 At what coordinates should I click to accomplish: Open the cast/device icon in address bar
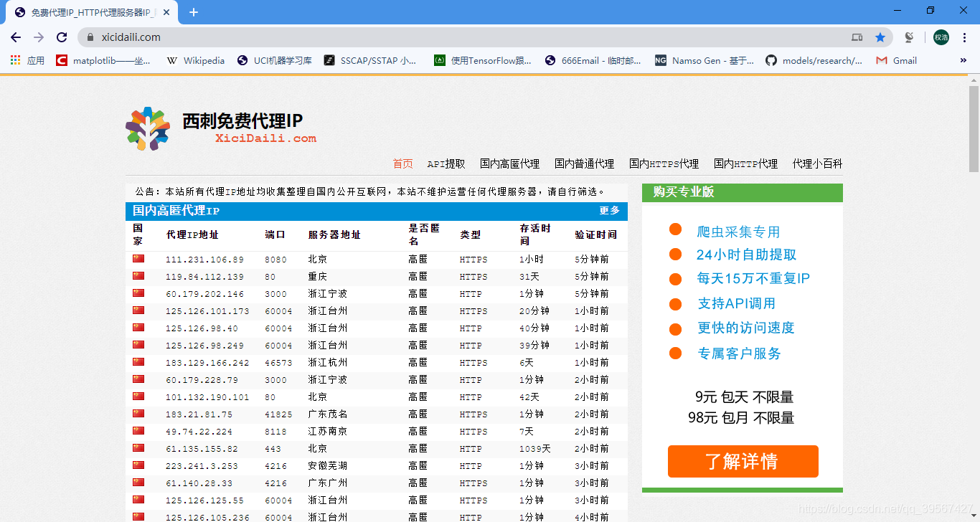point(857,37)
